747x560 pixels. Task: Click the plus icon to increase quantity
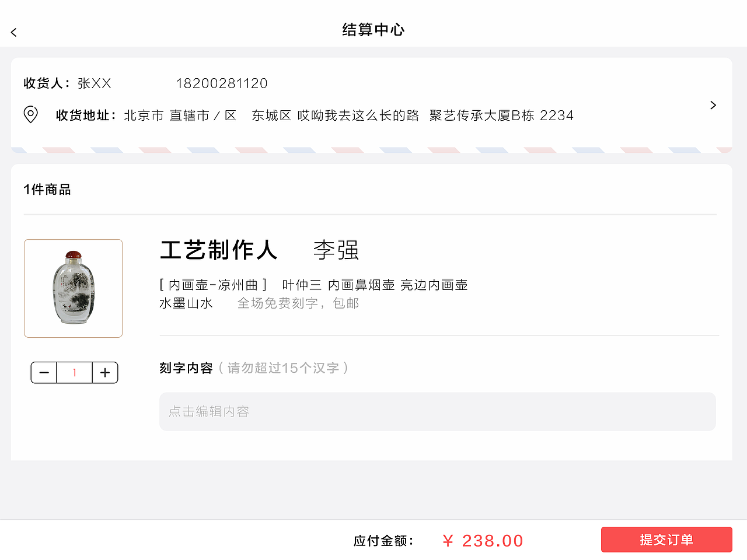[104, 372]
